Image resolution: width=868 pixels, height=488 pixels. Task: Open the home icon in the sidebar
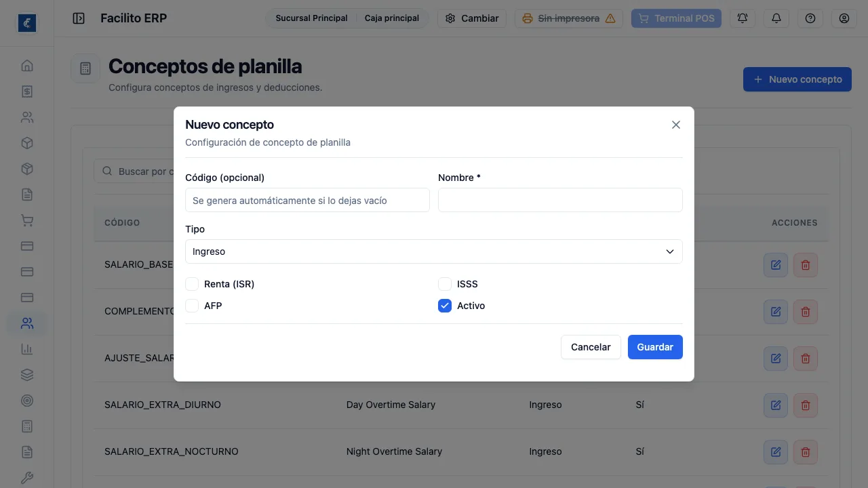tap(27, 66)
